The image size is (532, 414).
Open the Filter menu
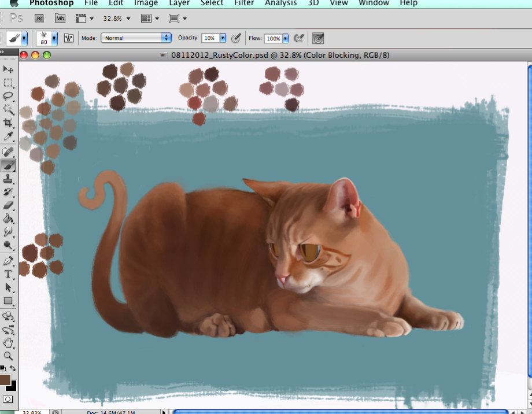[x=243, y=3]
